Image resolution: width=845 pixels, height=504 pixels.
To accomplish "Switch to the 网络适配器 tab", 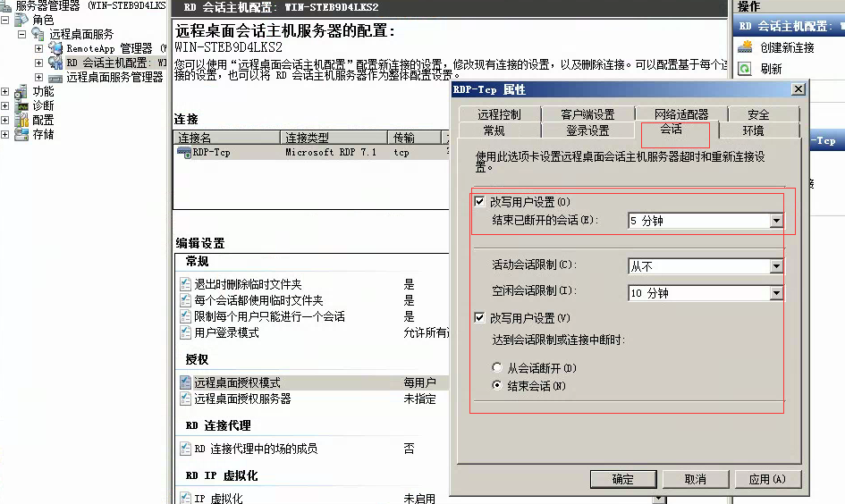I will tap(681, 114).
